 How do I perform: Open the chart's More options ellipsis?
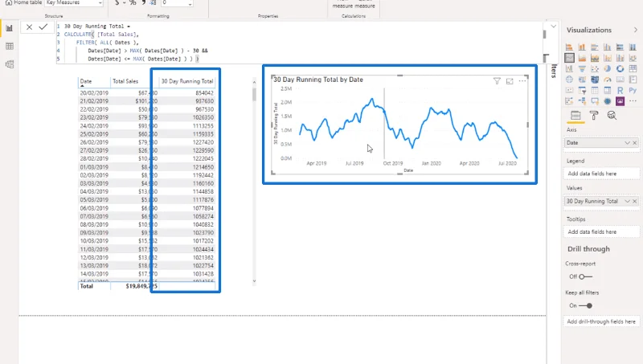point(522,81)
